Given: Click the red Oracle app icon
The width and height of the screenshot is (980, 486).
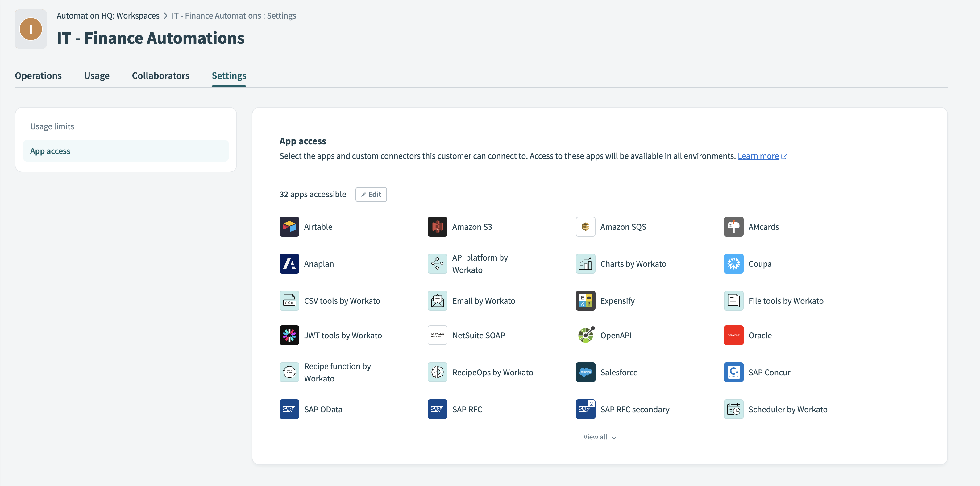Looking at the screenshot, I should coord(733,335).
